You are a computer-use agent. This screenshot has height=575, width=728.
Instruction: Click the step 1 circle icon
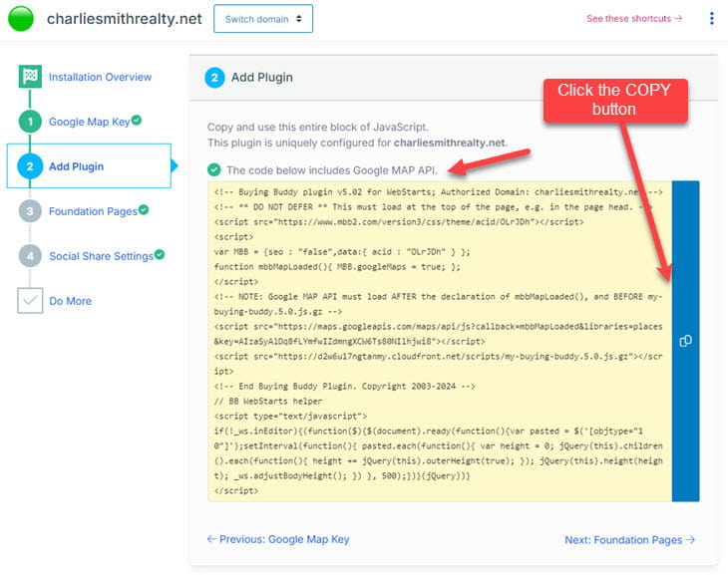(x=30, y=122)
